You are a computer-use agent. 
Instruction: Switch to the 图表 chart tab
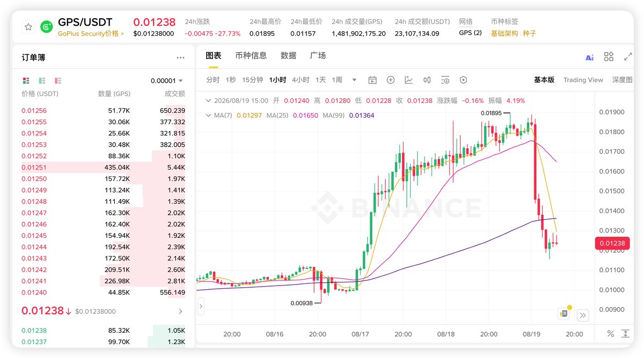[x=214, y=55]
